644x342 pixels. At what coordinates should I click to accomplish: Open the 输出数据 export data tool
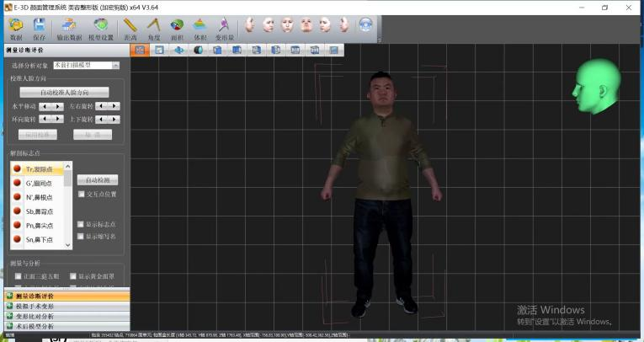pyautogui.click(x=69, y=26)
